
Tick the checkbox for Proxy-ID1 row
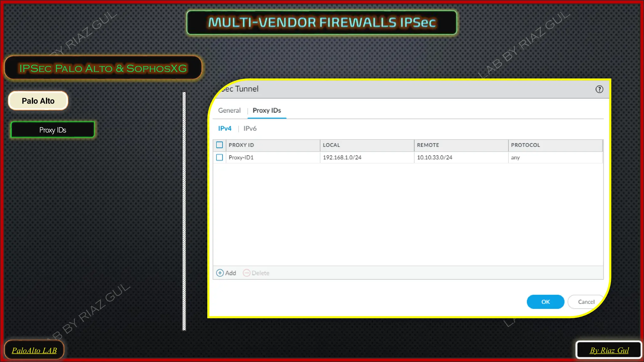coord(219,157)
